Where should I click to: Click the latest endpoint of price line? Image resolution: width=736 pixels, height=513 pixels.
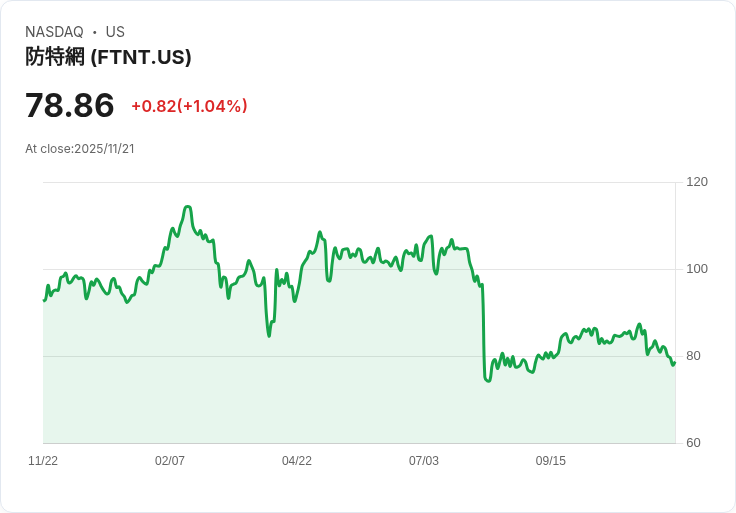(675, 362)
